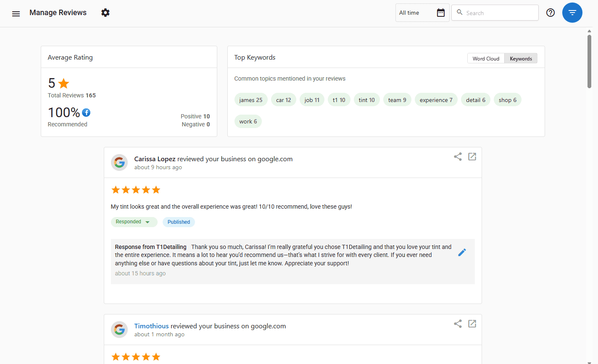598x364 pixels.
Task: Switch to Word Cloud view
Action: (x=486, y=58)
